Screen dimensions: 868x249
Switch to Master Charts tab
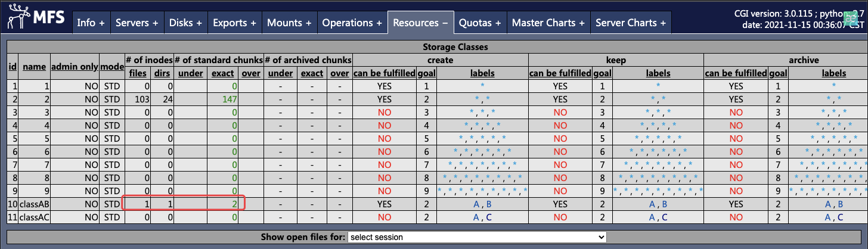(548, 23)
